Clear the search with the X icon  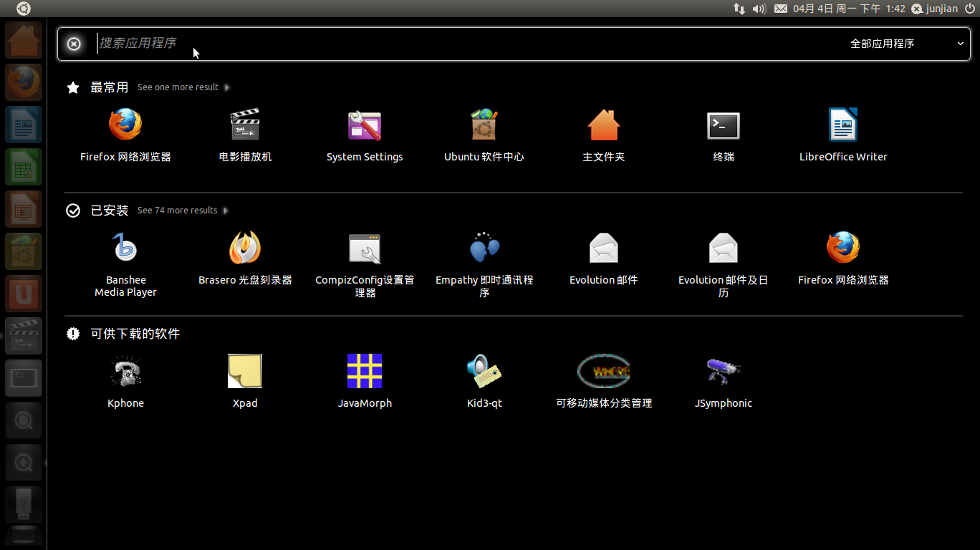coord(74,44)
